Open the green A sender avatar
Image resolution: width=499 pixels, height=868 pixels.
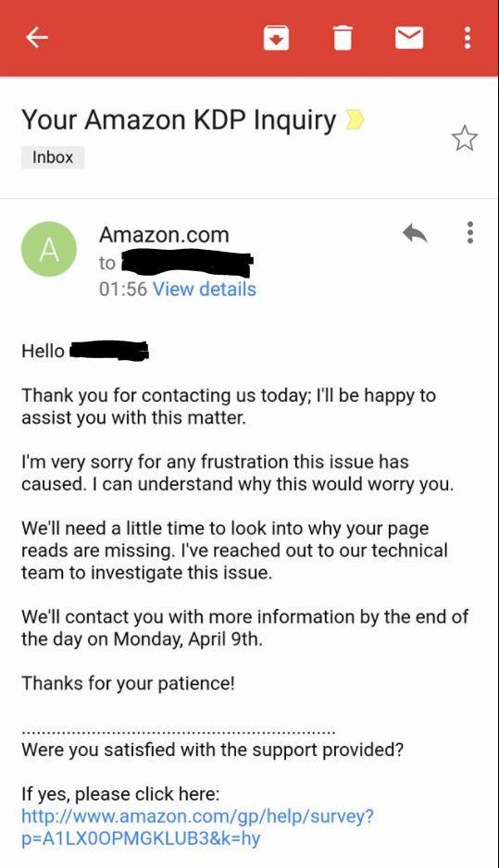[49, 249]
